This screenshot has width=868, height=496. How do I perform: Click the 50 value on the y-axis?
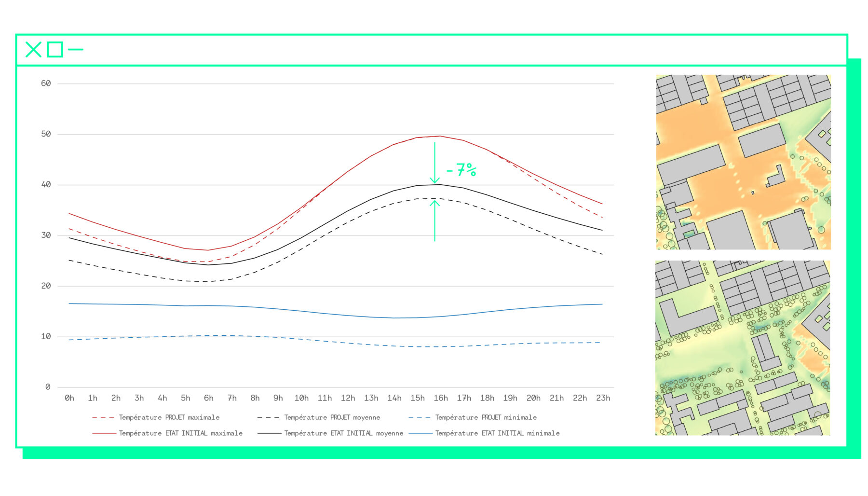point(46,134)
